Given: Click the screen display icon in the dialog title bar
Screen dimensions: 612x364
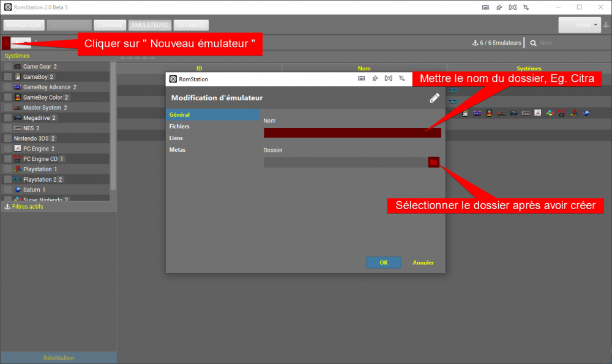Looking at the screenshot, I should click(x=362, y=78).
